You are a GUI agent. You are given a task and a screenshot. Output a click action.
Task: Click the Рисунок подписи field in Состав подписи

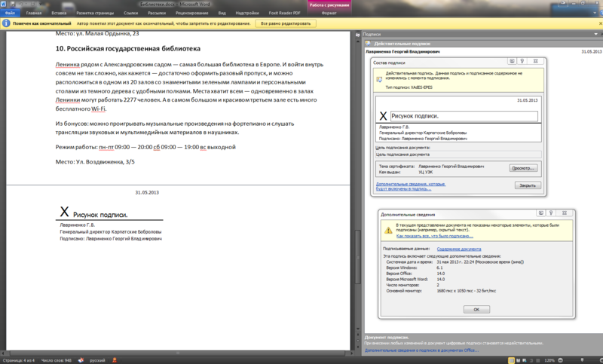coord(464,116)
